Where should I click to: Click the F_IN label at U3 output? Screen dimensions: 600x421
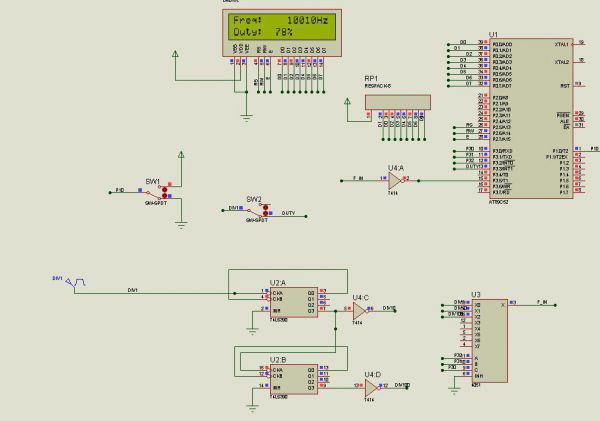click(x=543, y=301)
